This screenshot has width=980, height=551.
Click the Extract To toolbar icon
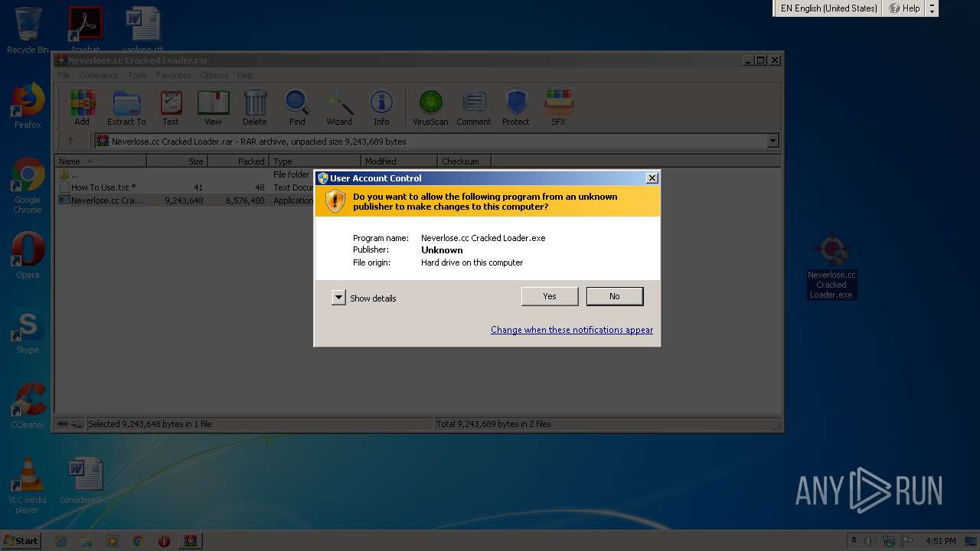tap(126, 108)
